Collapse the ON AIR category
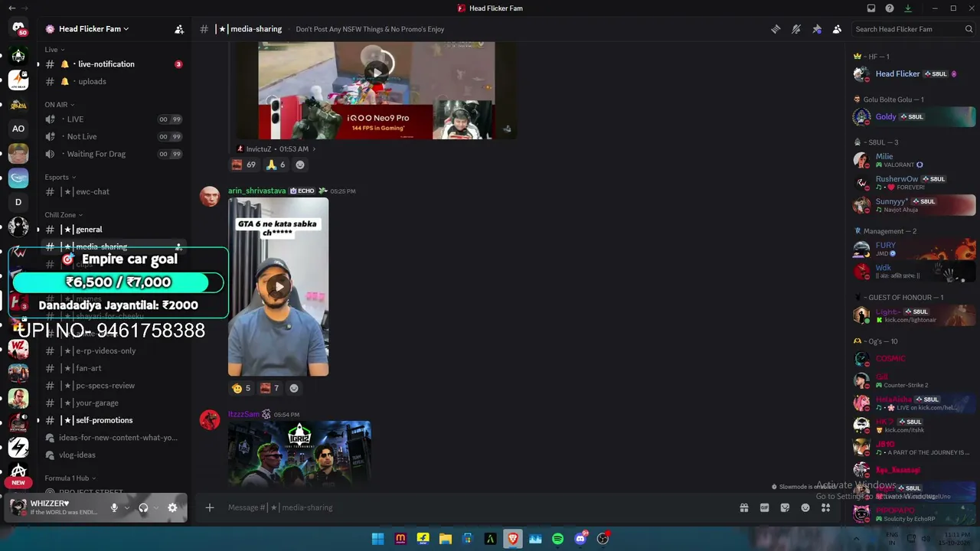The image size is (980, 551). pos(59,105)
